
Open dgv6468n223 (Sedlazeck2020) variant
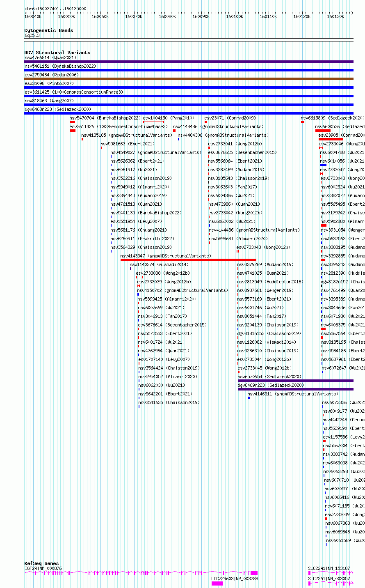tap(58, 109)
